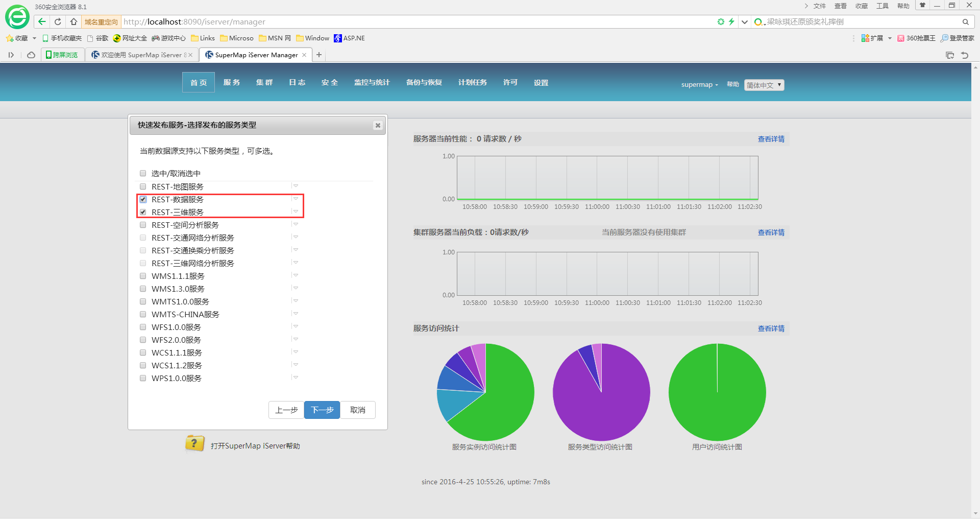Image resolution: width=980 pixels, height=519 pixels.
Task: Click the 登录管家 toolbar icon
Action: tap(958, 38)
